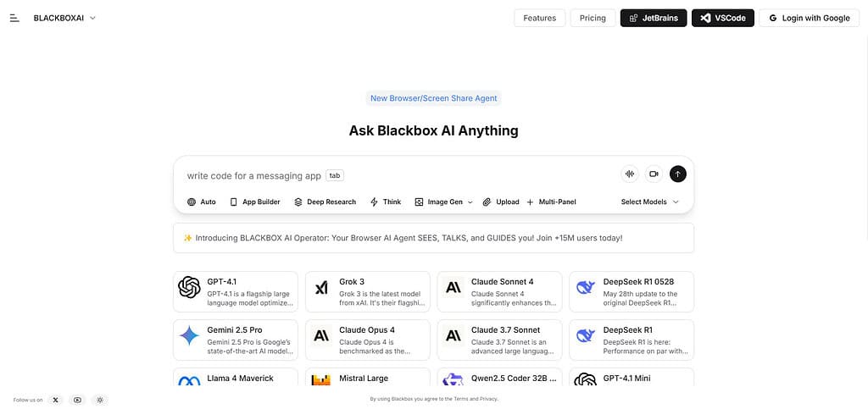This screenshot has height=409, width=868.
Task: Toggle the App Builder mode
Action: (x=255, y=202)
